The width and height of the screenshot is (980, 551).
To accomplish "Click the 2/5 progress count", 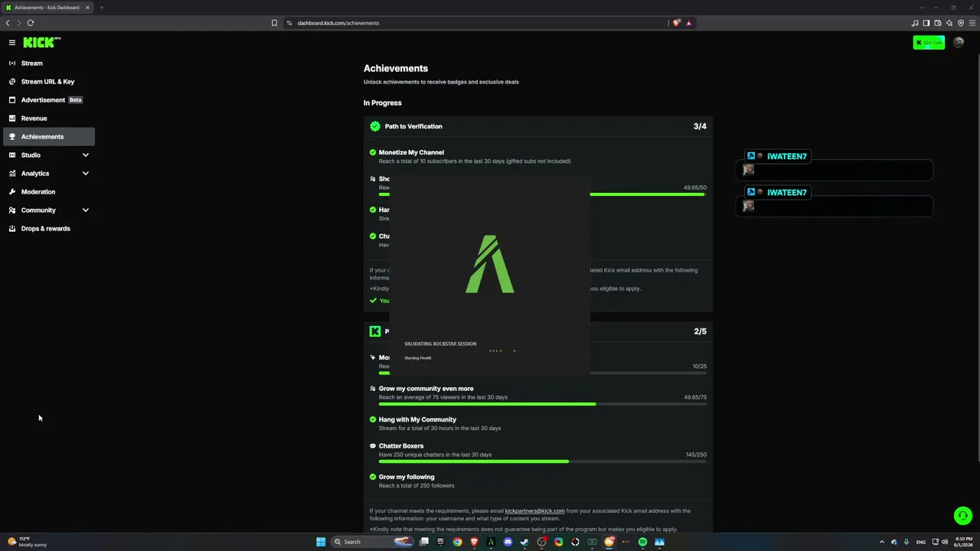I will coord(700,331).
